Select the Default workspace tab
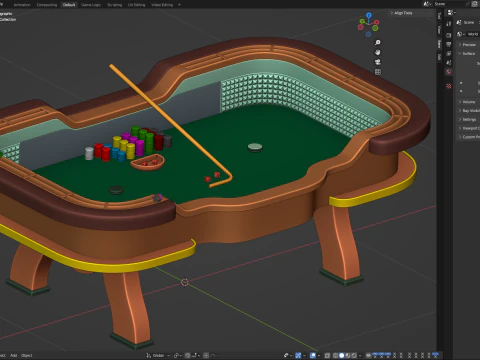 pos(69,5)
